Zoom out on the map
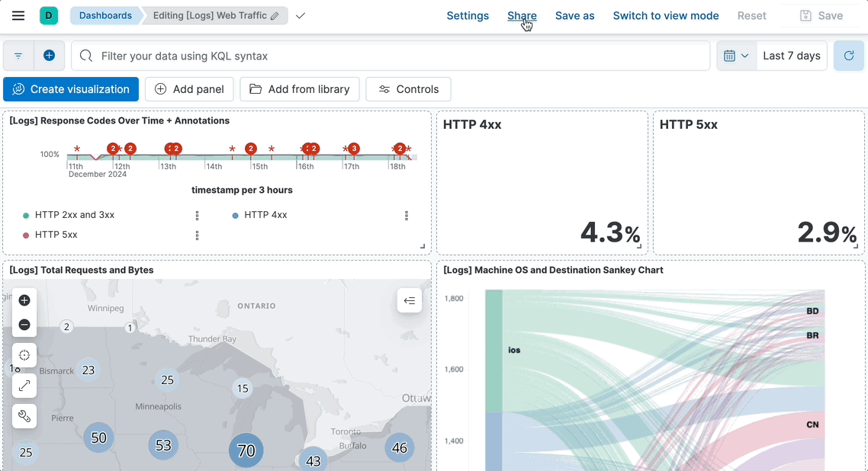This screenshot has height=471, width=868. click(x=24, y=325)
